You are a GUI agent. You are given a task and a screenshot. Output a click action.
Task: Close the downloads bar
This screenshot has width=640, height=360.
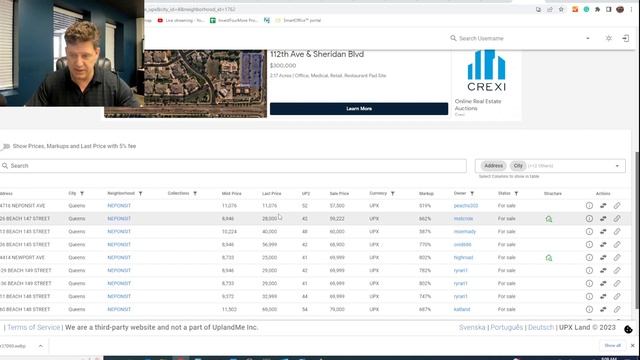point(633,346)
